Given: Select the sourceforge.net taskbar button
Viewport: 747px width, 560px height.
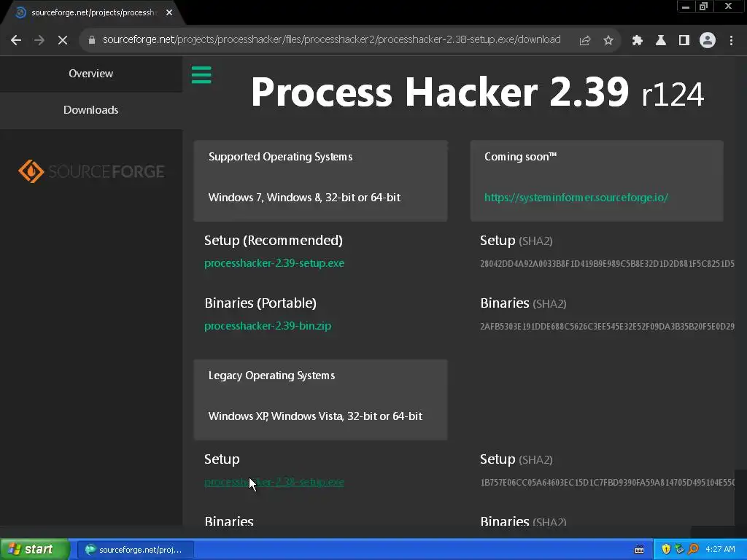Looking at the screenshot, I should 136,550.
